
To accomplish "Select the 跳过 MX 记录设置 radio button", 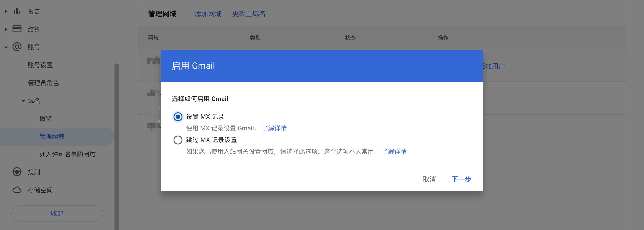I will point(178,140).
